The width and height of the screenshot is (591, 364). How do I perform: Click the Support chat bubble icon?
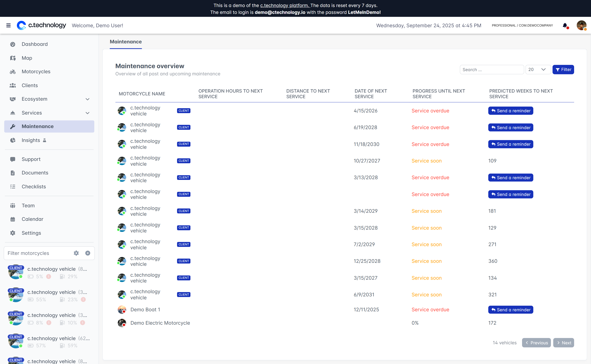click(13, 159)
